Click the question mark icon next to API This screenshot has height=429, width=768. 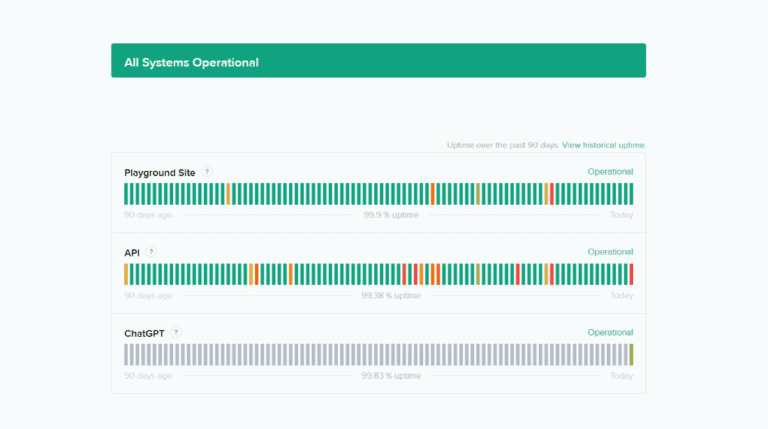(151, 252)
